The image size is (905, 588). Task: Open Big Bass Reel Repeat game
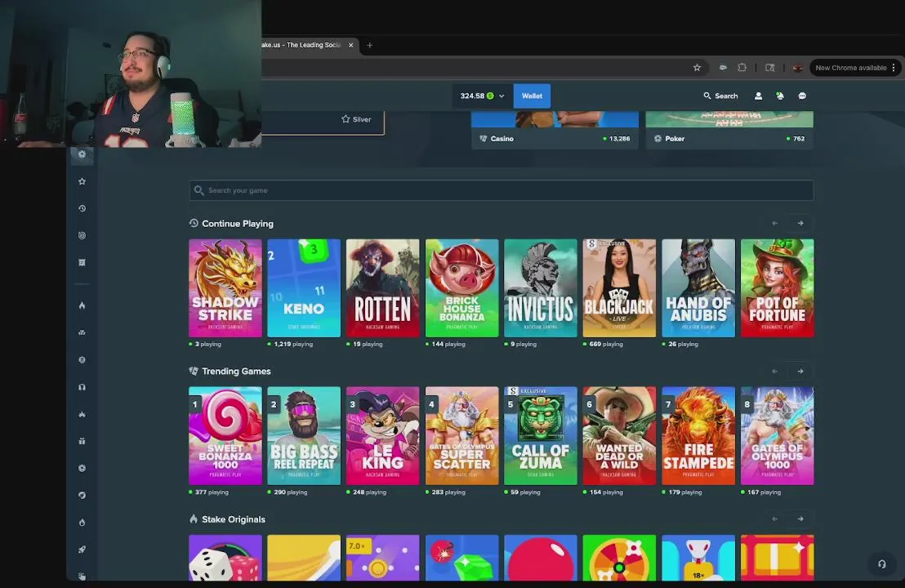(304, 435)
